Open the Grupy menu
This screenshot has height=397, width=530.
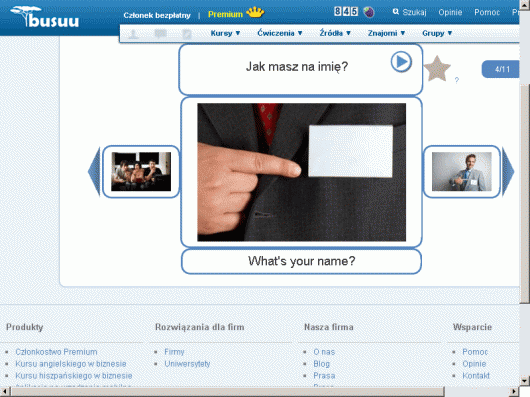point(437,33)
